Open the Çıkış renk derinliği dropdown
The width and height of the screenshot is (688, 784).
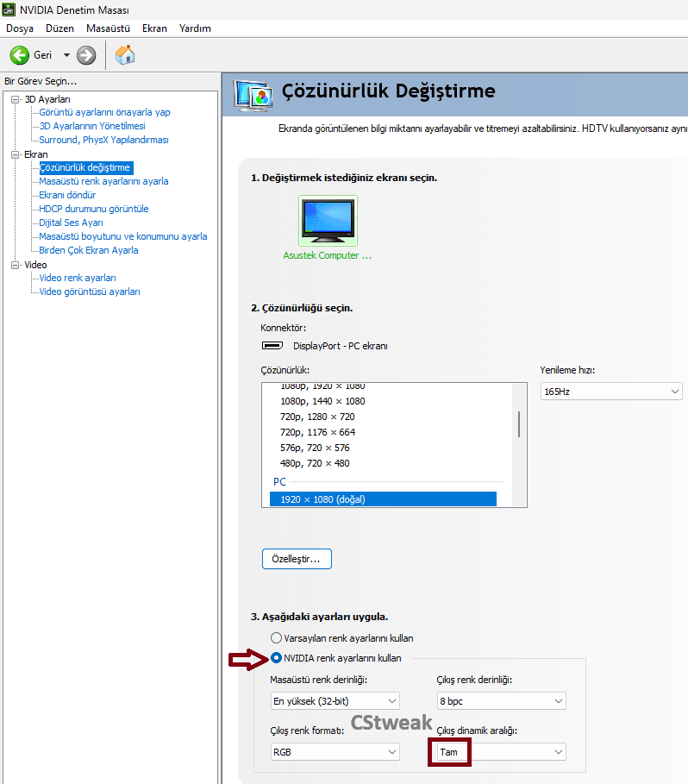tap(501, 701)
